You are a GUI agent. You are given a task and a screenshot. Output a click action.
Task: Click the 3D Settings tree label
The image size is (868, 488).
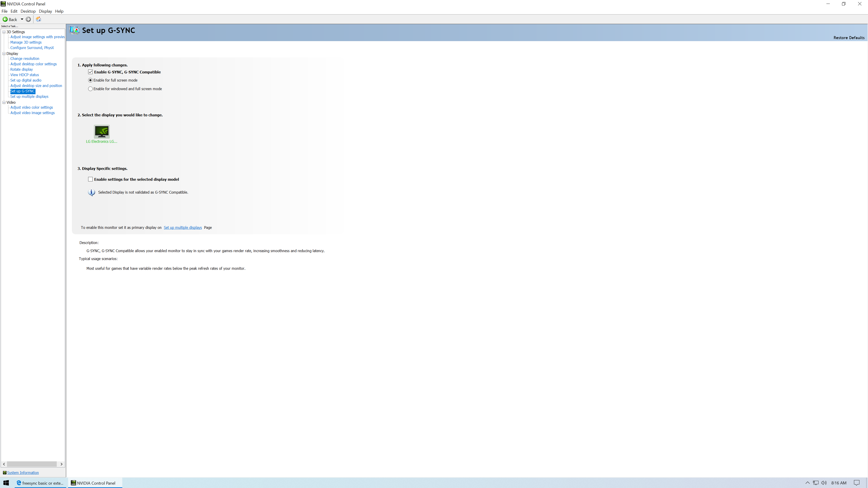(x=16, y=32)
